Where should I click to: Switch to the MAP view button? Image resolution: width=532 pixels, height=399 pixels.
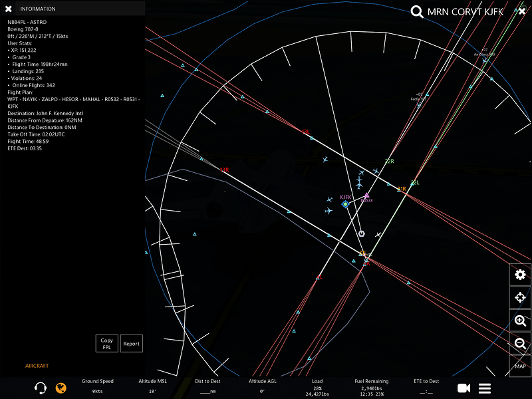(520, 366)
